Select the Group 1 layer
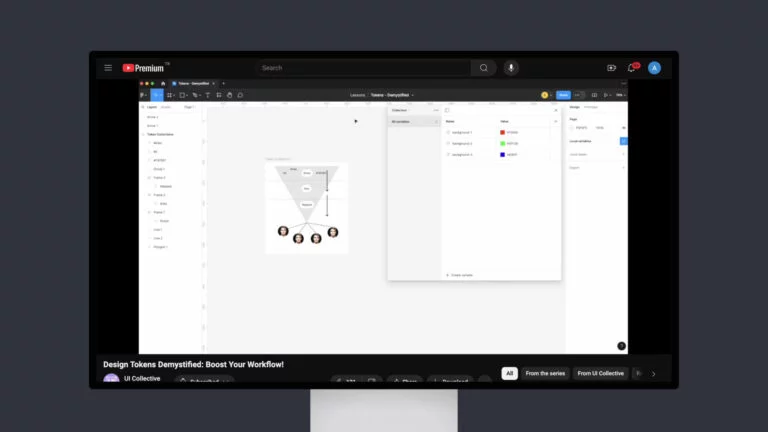The width and height of the screenshot is (768, 432). 159,169
